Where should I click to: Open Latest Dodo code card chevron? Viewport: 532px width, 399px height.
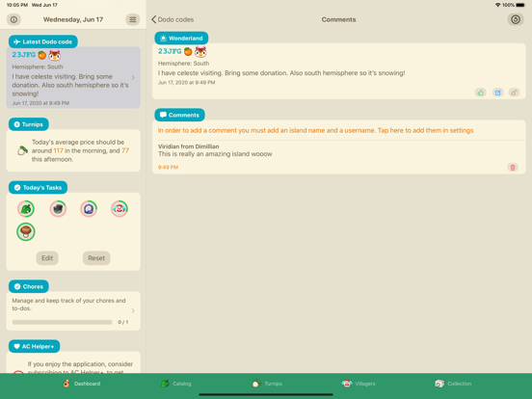click(133, 78)
